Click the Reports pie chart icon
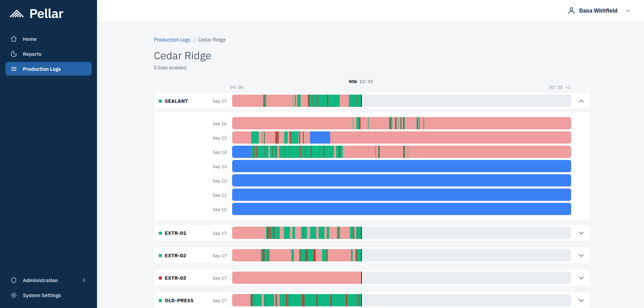644x308 pixels. 14,54
